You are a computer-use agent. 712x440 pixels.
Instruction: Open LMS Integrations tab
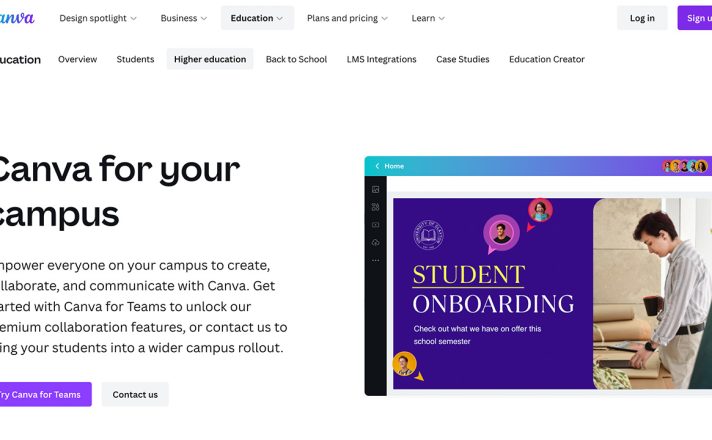(x=381, y=59)
